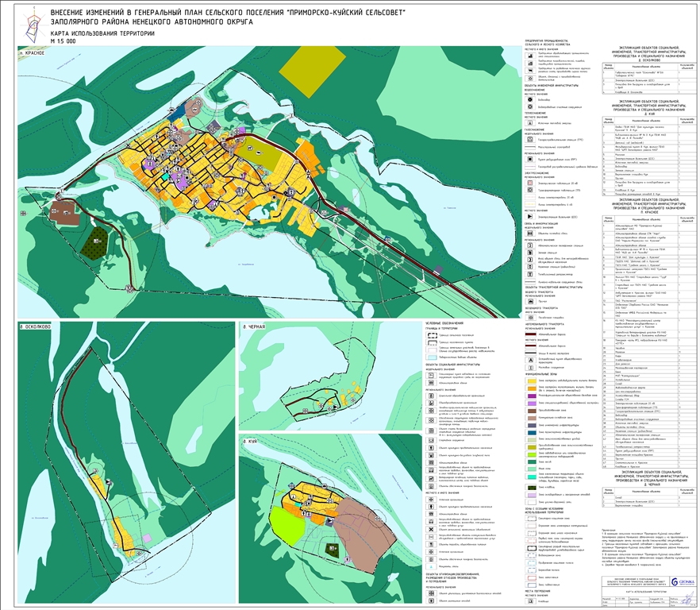Select the light blue Поверхностные водные объекты swatch
Image resolution: width=700 pixels, height=610 pixels.
[431, 357]
